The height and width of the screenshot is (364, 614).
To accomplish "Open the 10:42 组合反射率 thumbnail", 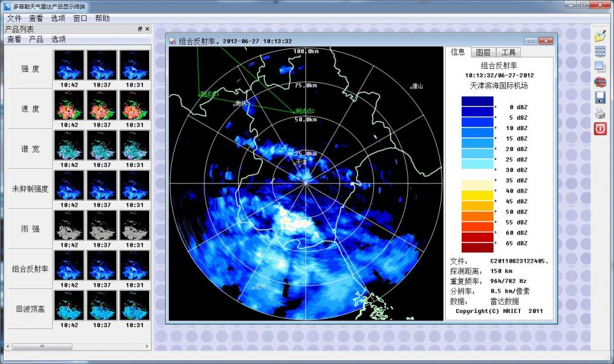I will click(x=69, y=265).
